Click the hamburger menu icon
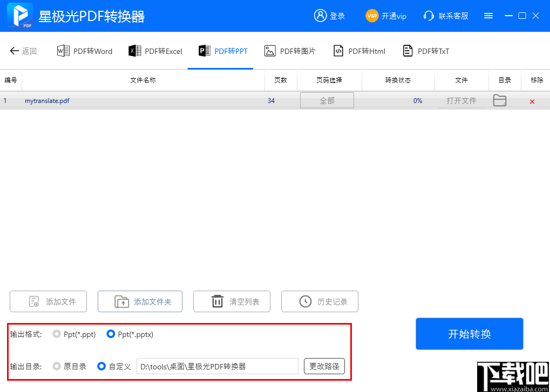 click(488, 16)
